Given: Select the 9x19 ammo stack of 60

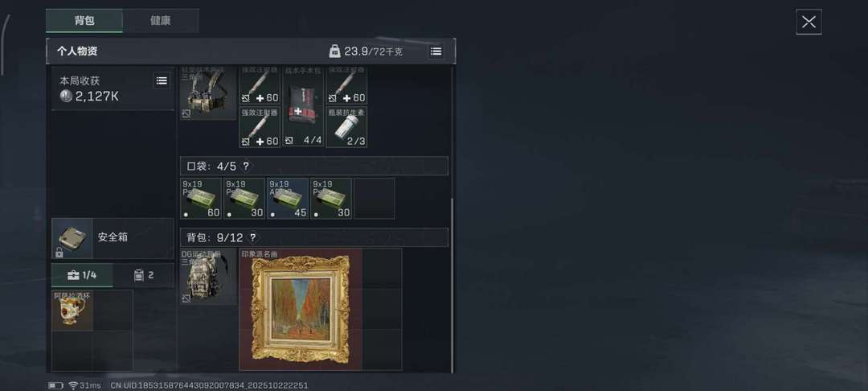Looking at the screenshot, I should coord(201,198).
